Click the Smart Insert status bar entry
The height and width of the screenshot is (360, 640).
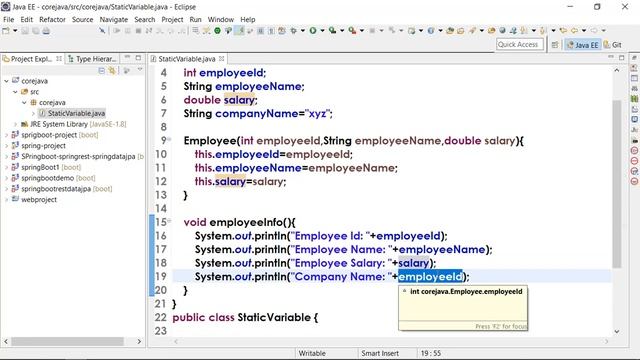[380, 353]
